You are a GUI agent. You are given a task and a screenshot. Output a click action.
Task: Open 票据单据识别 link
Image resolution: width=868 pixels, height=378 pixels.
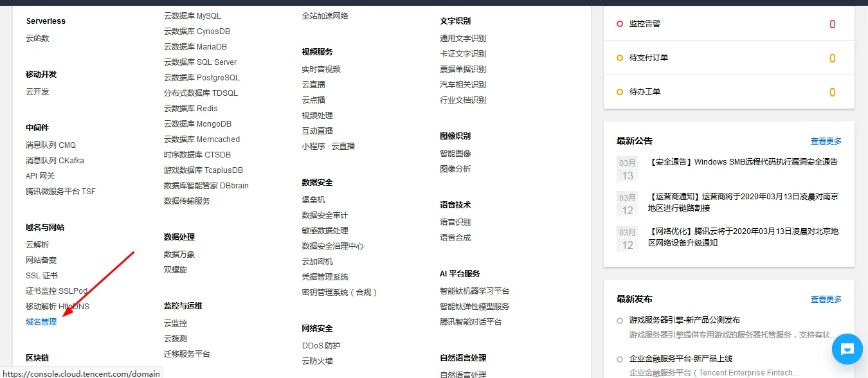pos(463,69)
